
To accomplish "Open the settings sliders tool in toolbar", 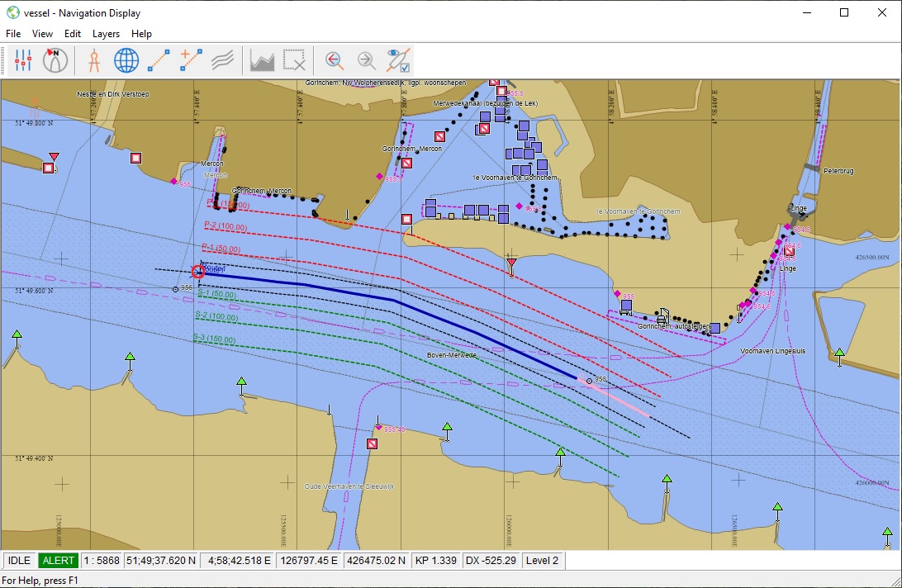I will click(x=23, y=60).
